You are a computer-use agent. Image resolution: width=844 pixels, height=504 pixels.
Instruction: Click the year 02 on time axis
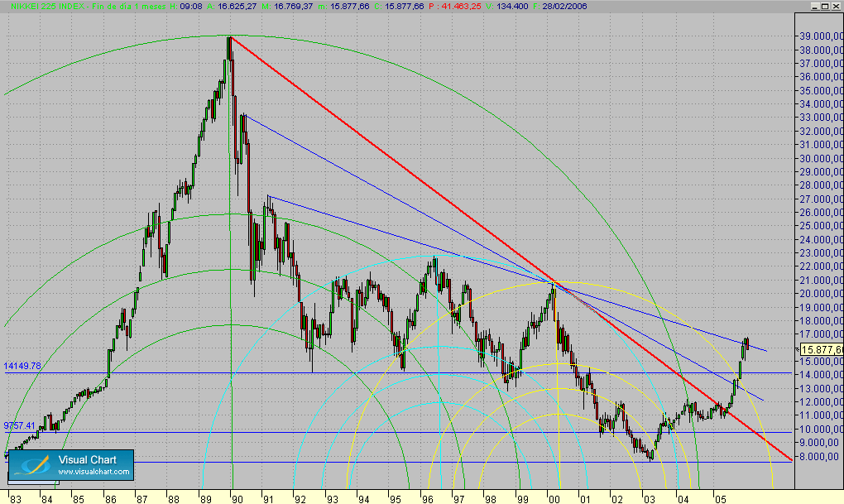tap(616, 499)
